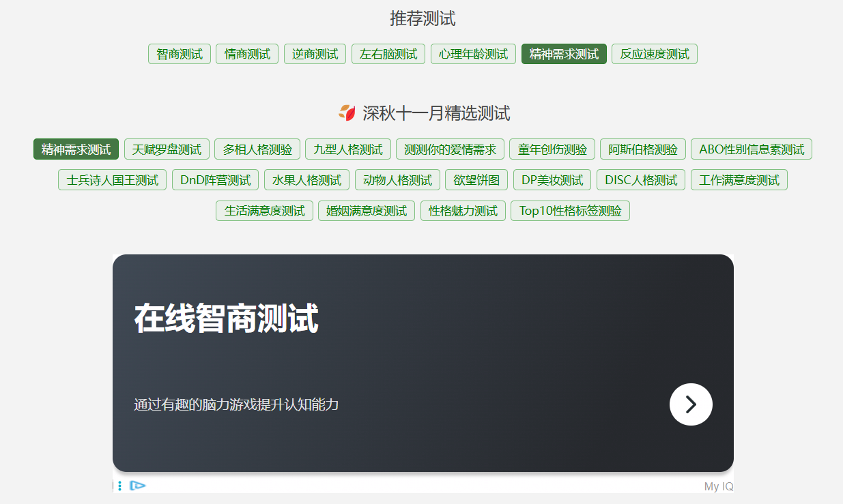This screenshot has height=504, width=843.
Task: Open 天赋罗盘测试
Action: point(167,149)
